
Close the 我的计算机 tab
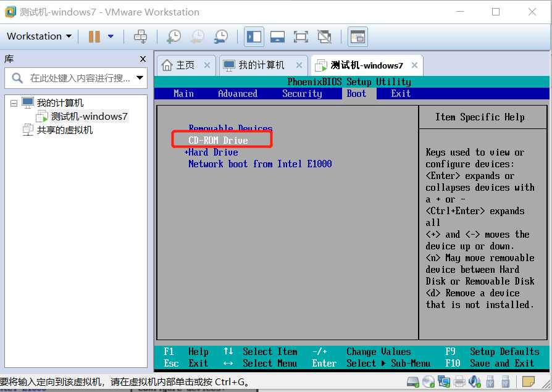pyautogui.click(x=299, y=65)
